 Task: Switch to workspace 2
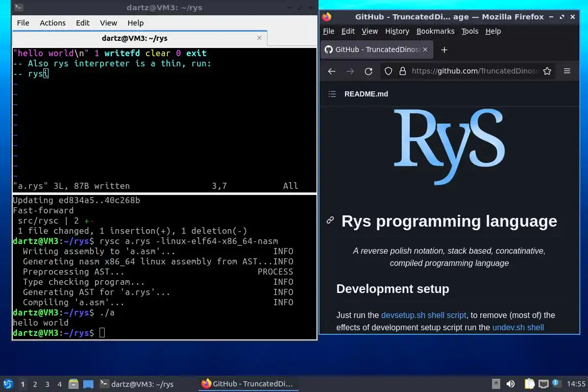(x=35, y=384)
